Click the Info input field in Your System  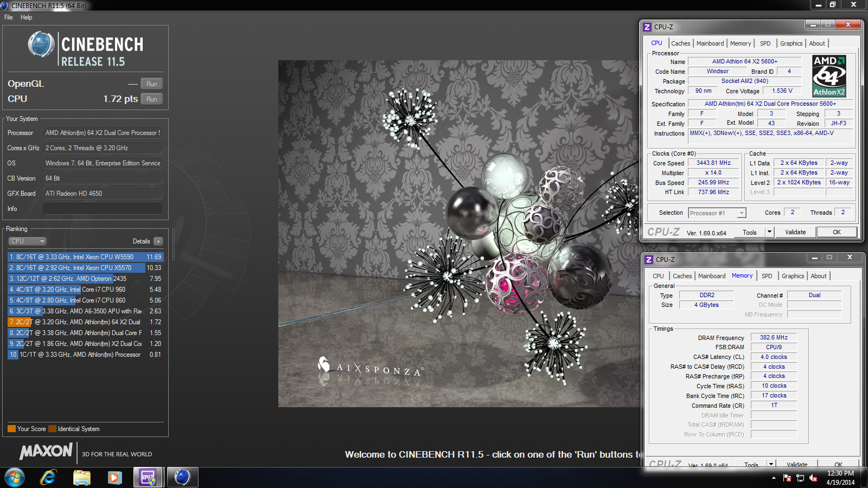(x=103, y=209)
